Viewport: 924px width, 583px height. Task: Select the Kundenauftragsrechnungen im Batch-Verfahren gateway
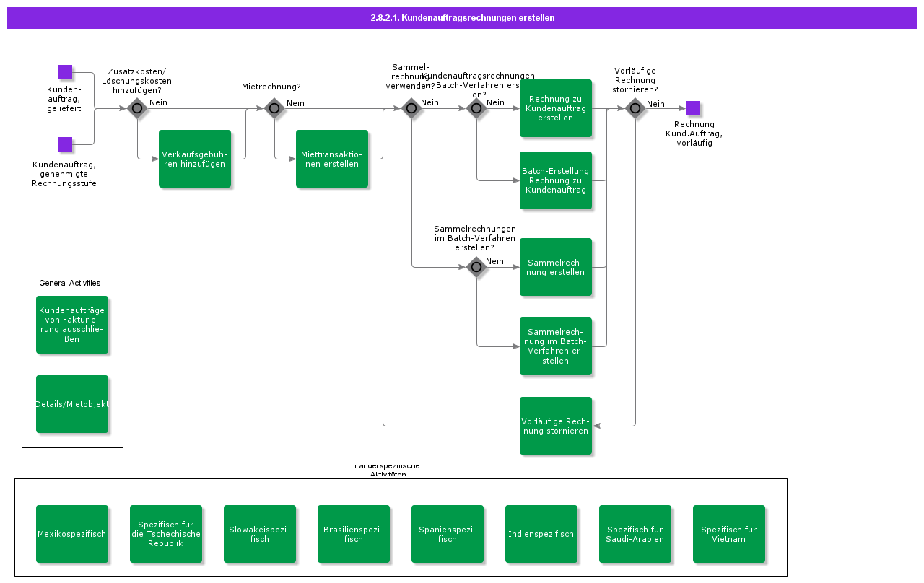click(476, 108)
